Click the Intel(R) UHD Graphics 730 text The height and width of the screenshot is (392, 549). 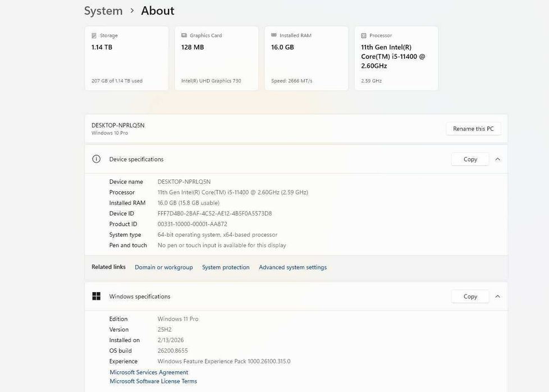coord(211,81)
